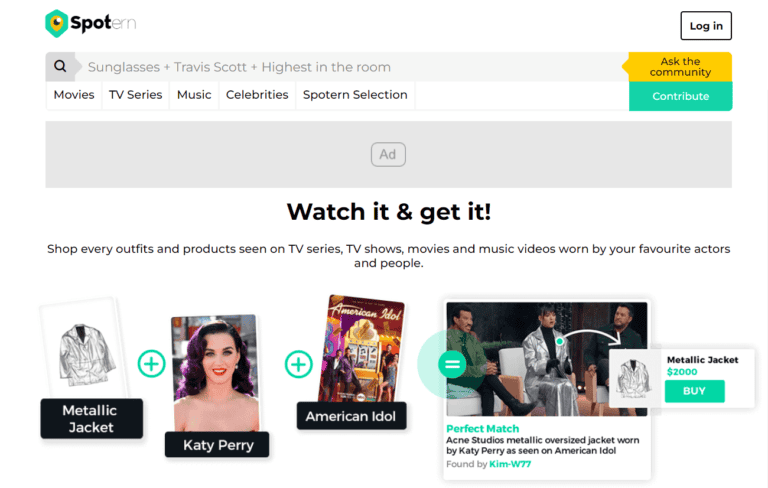
Task: Open the Celebrities menu
Action: point(257,95)
